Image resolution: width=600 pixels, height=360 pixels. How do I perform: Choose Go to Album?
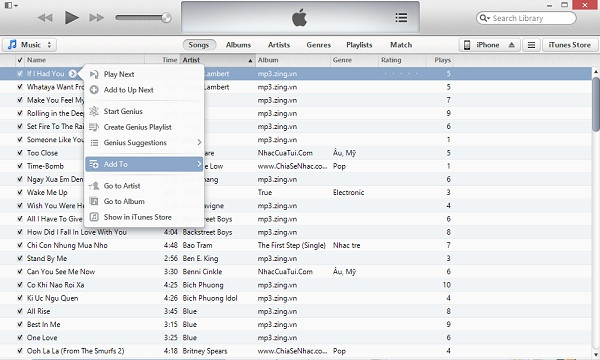(144, 201)
